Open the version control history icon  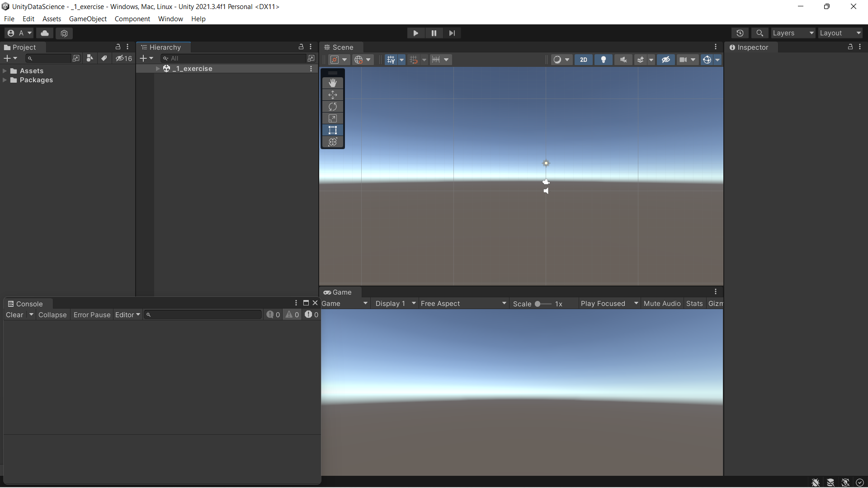tap(740, 33)
